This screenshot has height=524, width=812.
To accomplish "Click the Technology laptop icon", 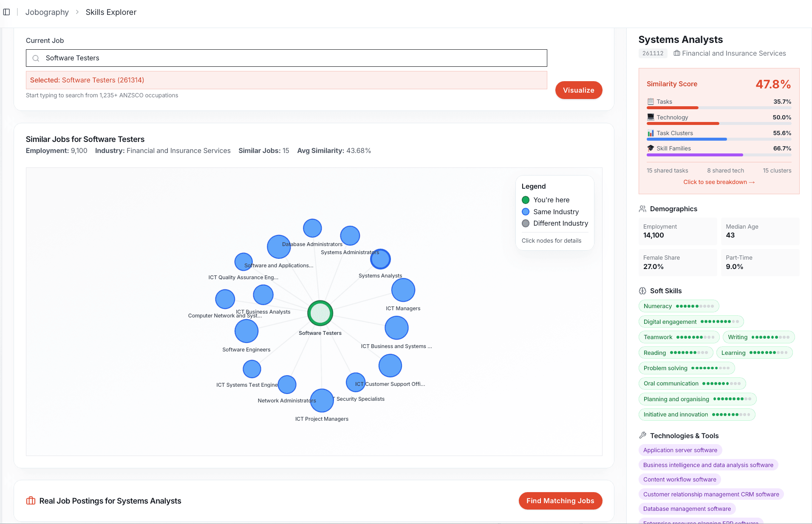I will coord(651,117).
